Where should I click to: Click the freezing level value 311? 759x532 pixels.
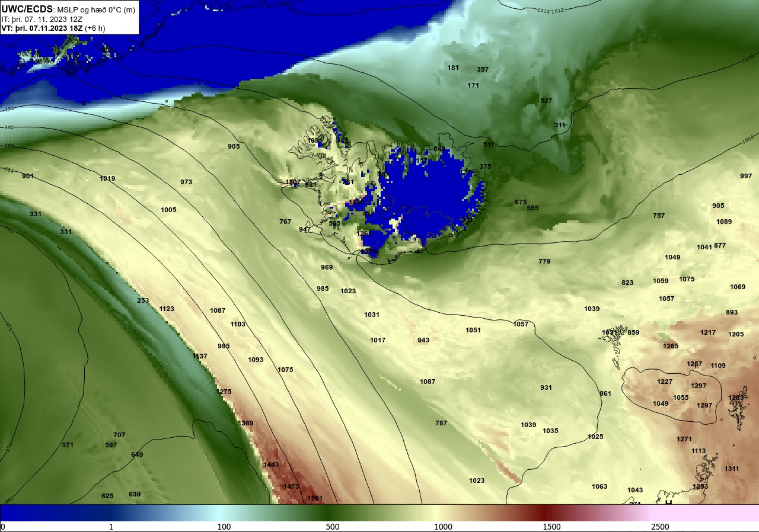560,125
